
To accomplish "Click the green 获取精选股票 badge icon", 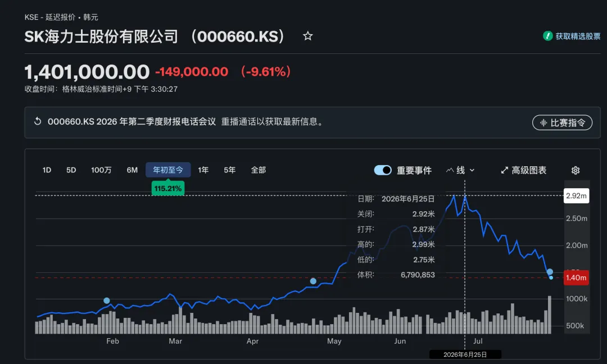I will click(x=547, y=36).
